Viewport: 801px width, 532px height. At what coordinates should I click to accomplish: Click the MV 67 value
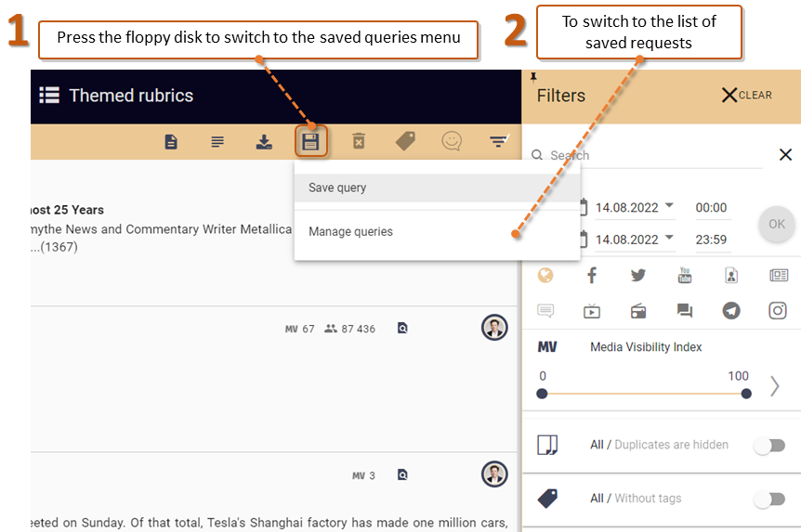tap(300, 329)
